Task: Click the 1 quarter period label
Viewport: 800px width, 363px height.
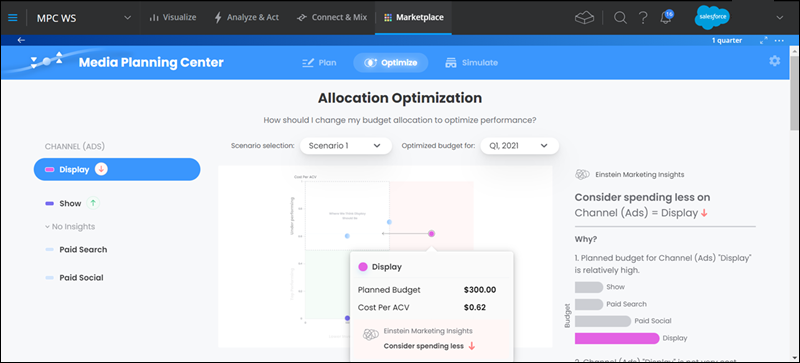Action: [x=727, y=40]
